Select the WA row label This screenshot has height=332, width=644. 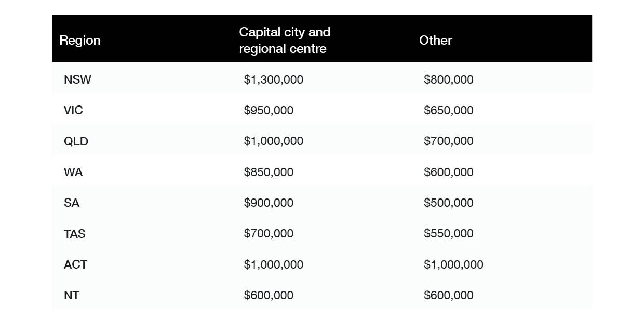pyautogui.click(x=73, y=172)
